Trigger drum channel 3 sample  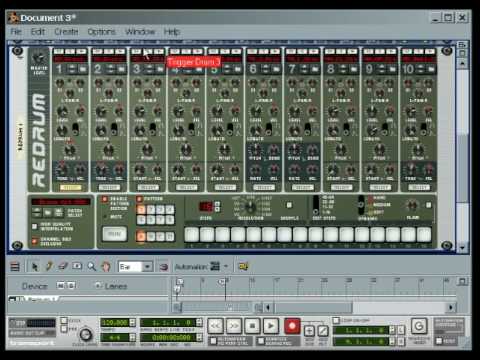[x=159, y=51]
